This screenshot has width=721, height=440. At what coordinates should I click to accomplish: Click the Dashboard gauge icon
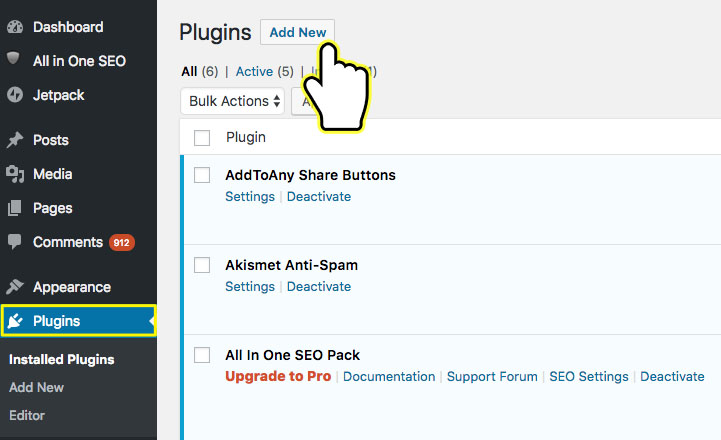pos(15,27)
